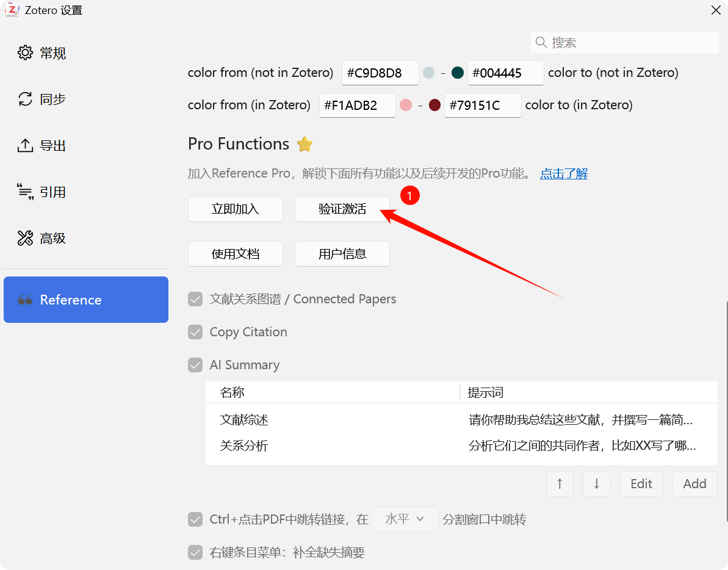The width and height of the screenshot is (728, 570).
Task: Edit the #004445 color to field
Action: point(506,73)
